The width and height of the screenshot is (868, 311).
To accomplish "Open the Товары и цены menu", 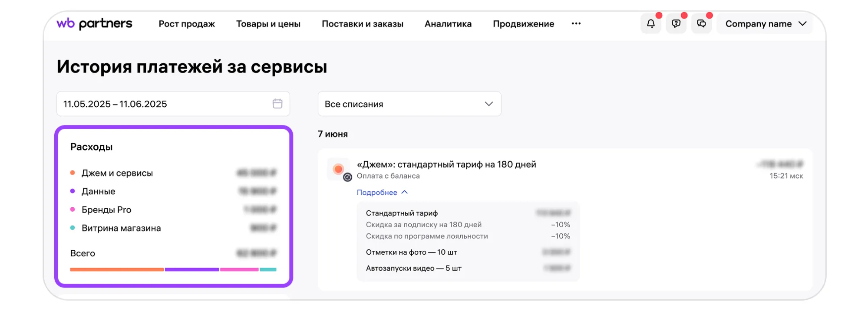I will 268,24.
